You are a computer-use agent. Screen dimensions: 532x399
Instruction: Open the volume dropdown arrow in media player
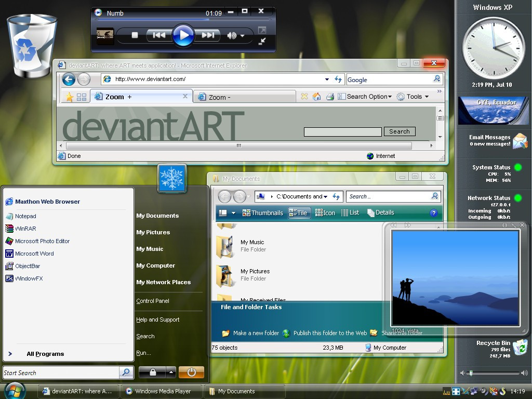coord(242,36)
